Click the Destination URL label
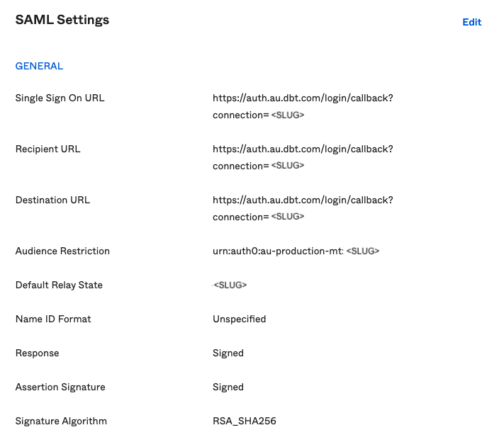 click(x=52, y=200)
